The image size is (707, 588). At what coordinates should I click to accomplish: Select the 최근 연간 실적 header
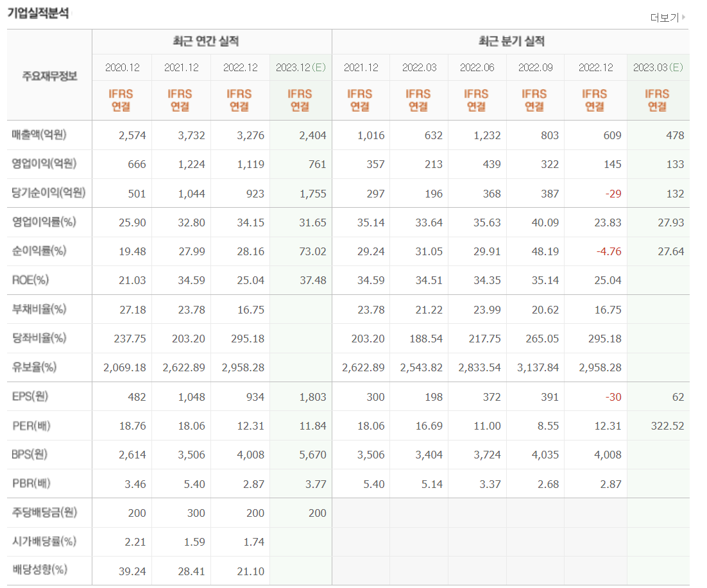point(206,42)
